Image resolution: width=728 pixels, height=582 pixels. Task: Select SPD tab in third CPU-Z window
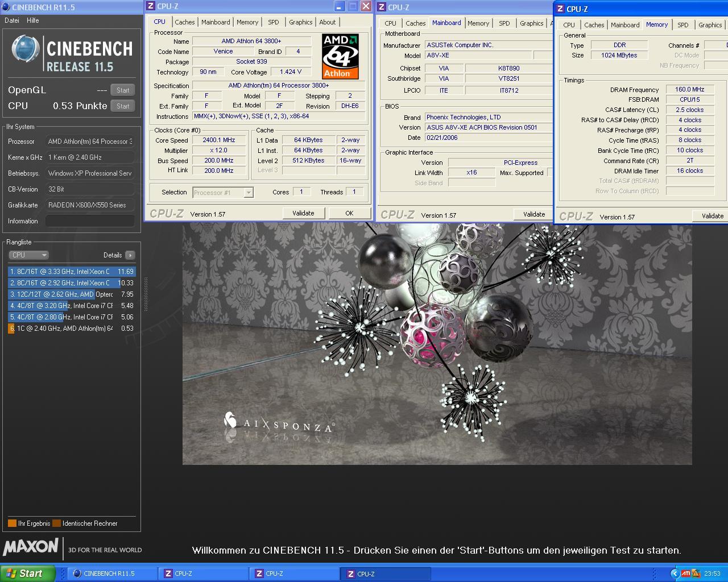pos(683,25)
